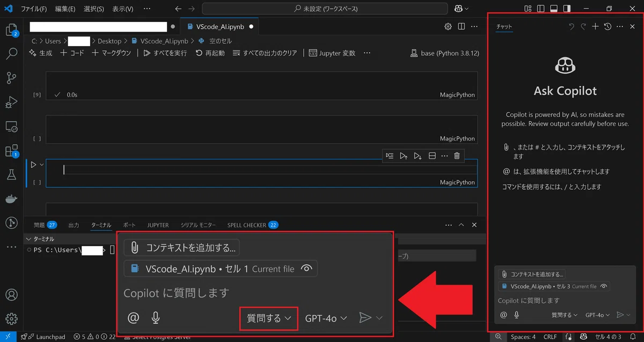Show chat history in Copilot panel
644x342 pixels.
click(x=608, y=26)
